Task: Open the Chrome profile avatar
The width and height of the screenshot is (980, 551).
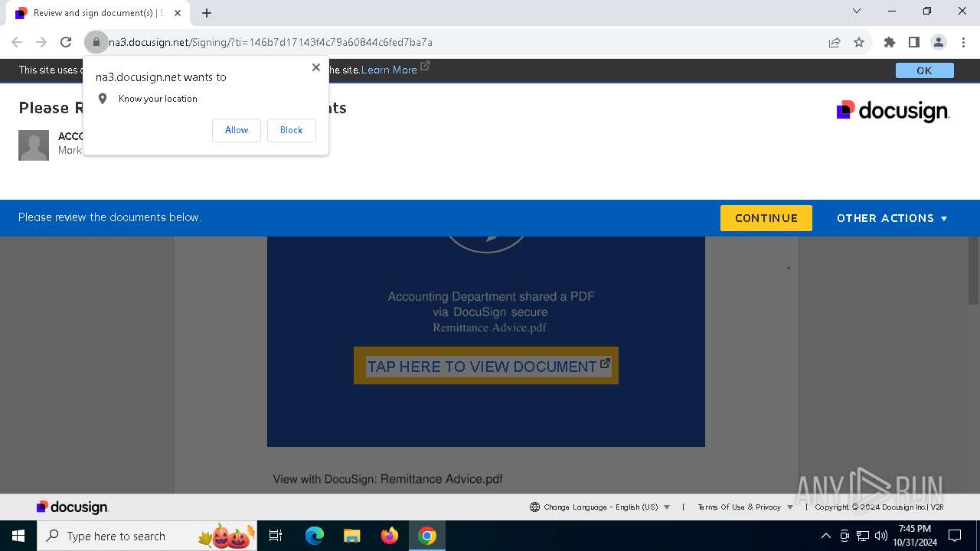Action: [x=938, y=42]
